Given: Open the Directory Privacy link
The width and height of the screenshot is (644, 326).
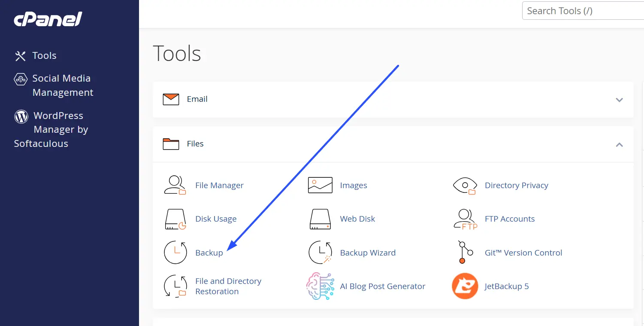Looking at the screenshot, I should point(517,186).
